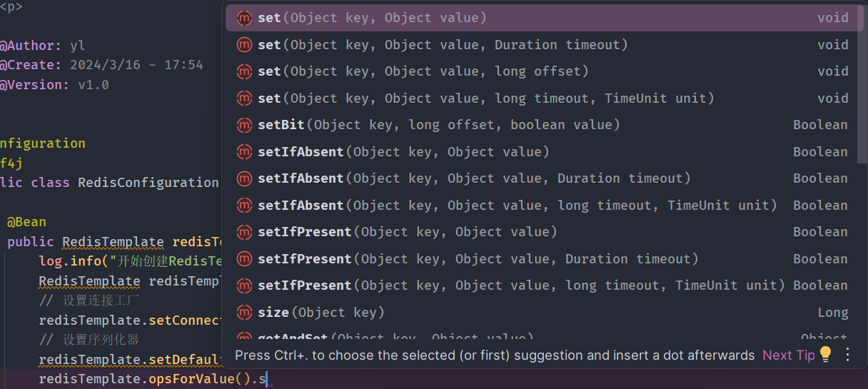
Task: Click the @Bean annotation in the editor
Action: (26, 223)
